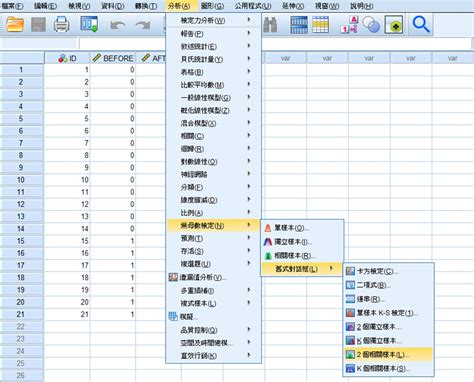The width and height of the screenshot is (474, 382).
Task: Select 獨立樣本(I) independent samples entry
Action: click(x=302, y=242)
